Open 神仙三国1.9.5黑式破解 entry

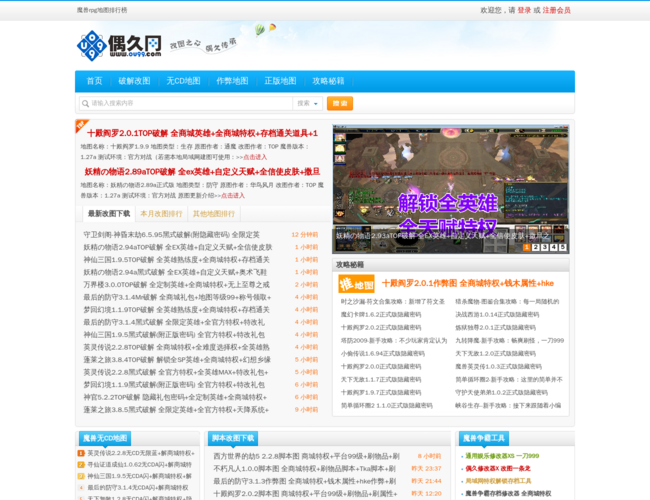(174, 335)
